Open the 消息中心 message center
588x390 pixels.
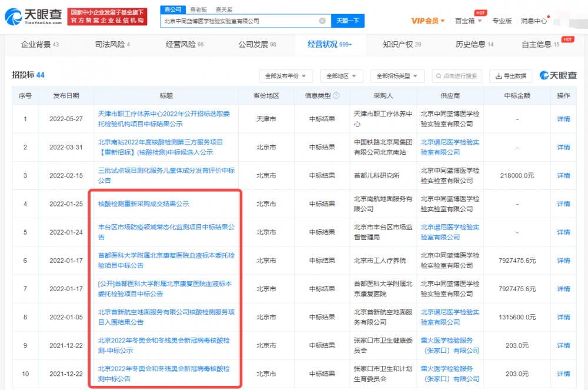coord(534,21)
